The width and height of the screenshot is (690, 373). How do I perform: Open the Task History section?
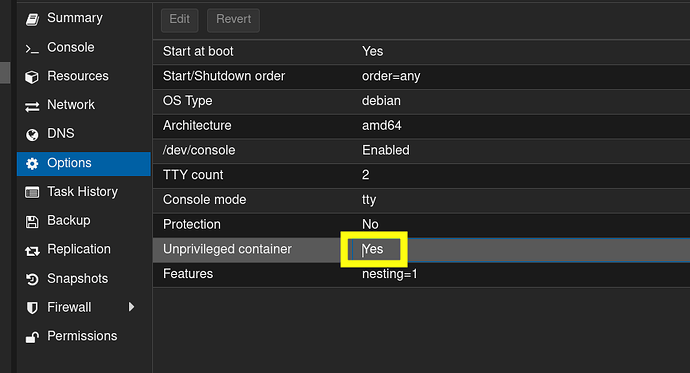tap(84, 192)
